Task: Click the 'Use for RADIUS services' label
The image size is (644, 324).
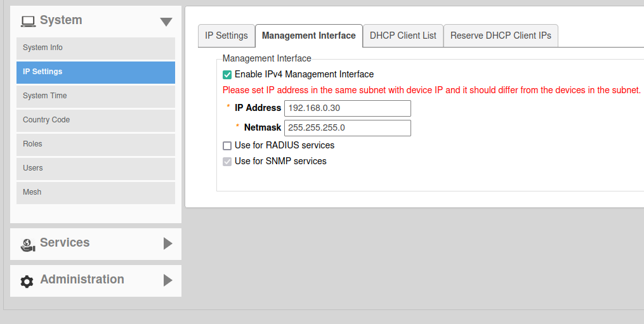Action: click(x=285, y=145)
